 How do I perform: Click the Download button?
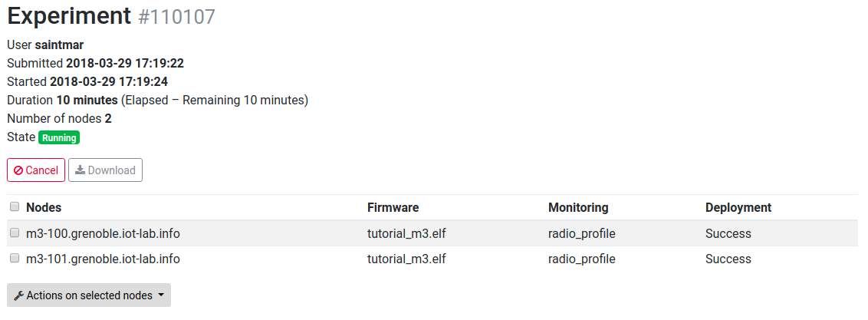pyautogui.click(x=105, y=170)
